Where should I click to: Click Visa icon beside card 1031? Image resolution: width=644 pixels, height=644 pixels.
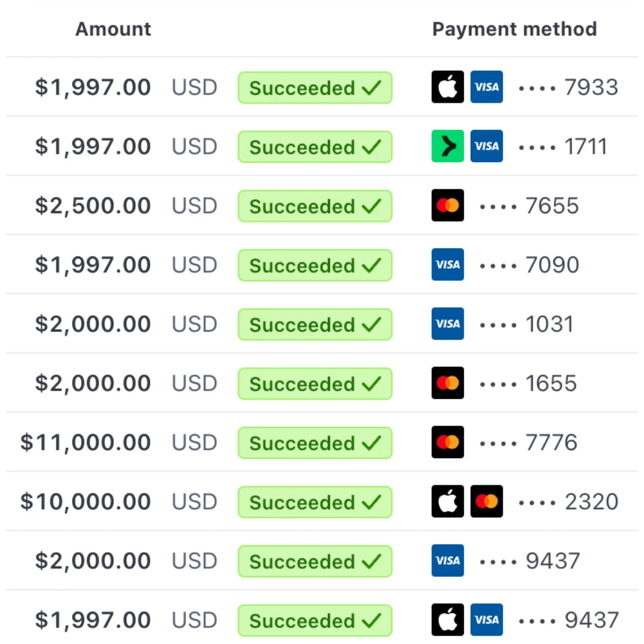[x=448, y=324]
